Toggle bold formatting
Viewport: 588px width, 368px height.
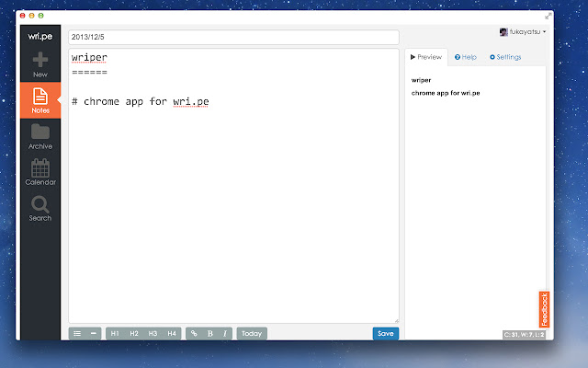(210, 333)
